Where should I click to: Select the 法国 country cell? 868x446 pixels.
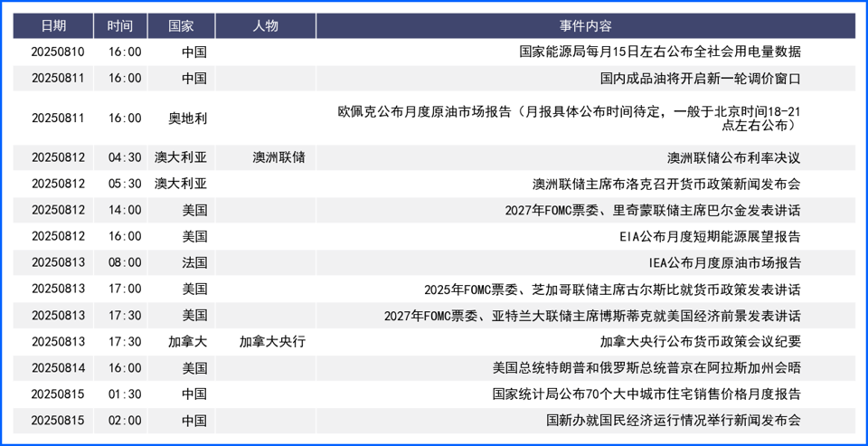click(194, 262)
